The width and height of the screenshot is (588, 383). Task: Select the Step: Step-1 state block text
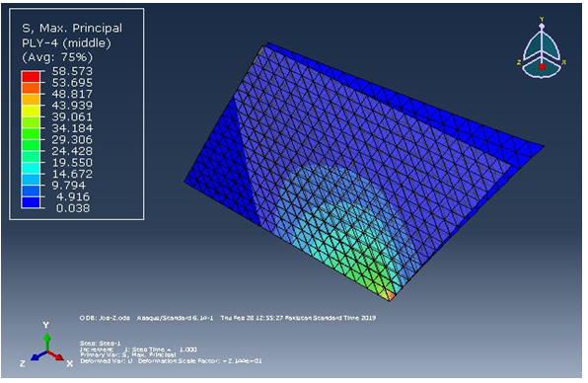100,344
